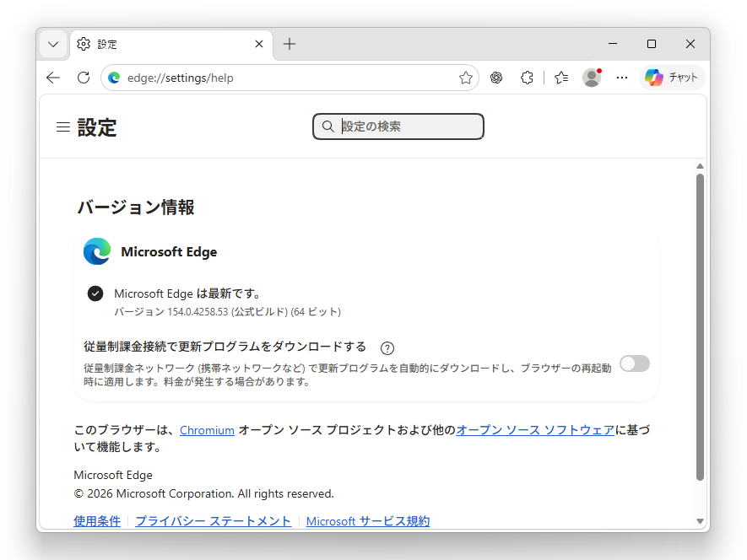This screenshot has height=560, width=747.
Task: Open the settings hamburger menu
Action: pyautogui.click(x=63, y=127)
